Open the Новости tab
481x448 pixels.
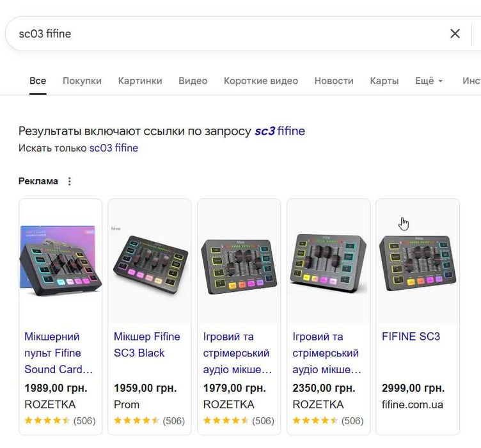click(333, 81)
